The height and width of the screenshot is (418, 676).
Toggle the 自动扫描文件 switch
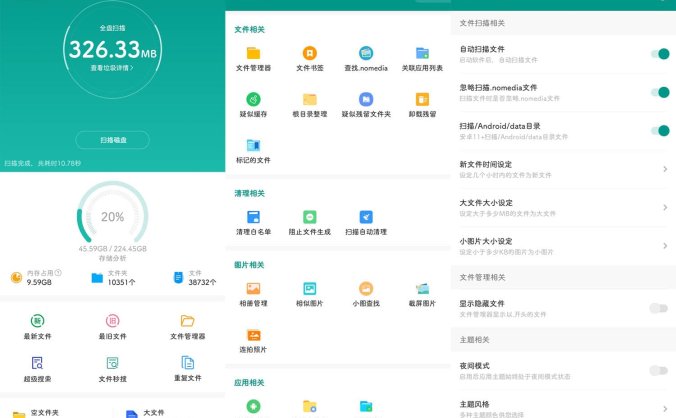tap(660, 54)
